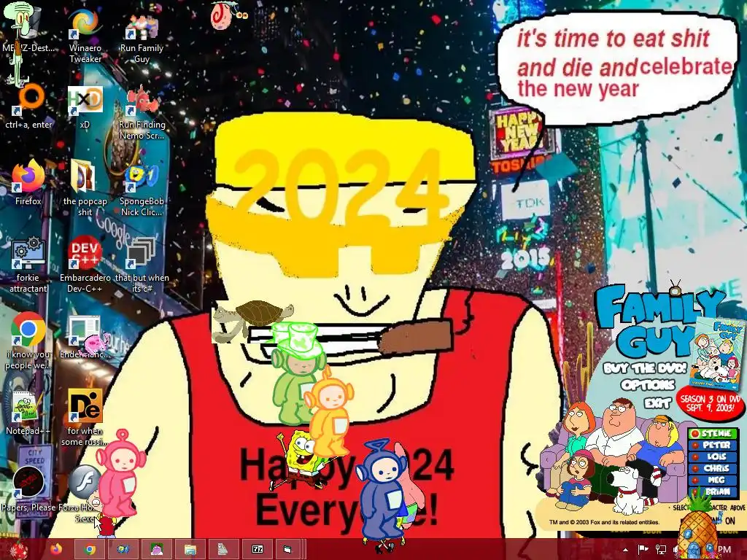Select the Lois character option

[x=712, y=456]
